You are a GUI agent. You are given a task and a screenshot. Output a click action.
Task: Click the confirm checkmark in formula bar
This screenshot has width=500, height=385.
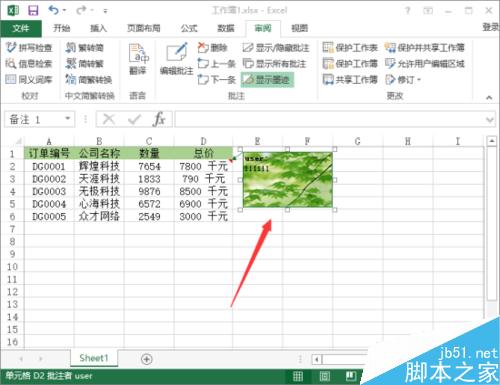[x=134, y=119]
